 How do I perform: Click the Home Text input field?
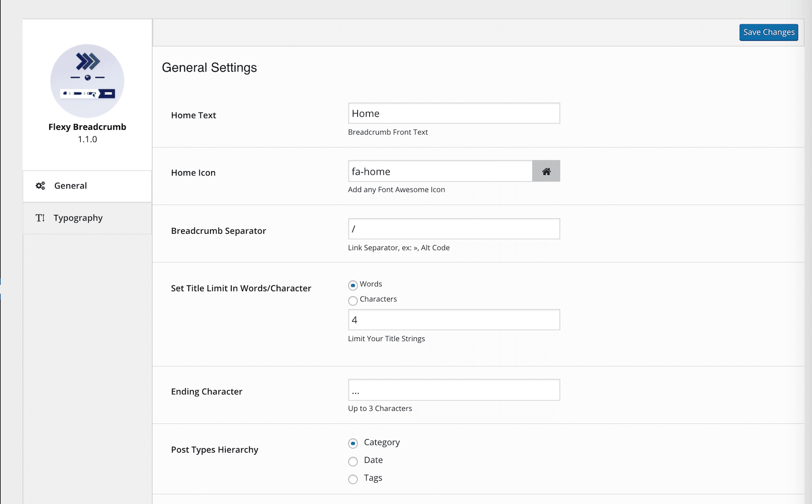pos(454,114)
